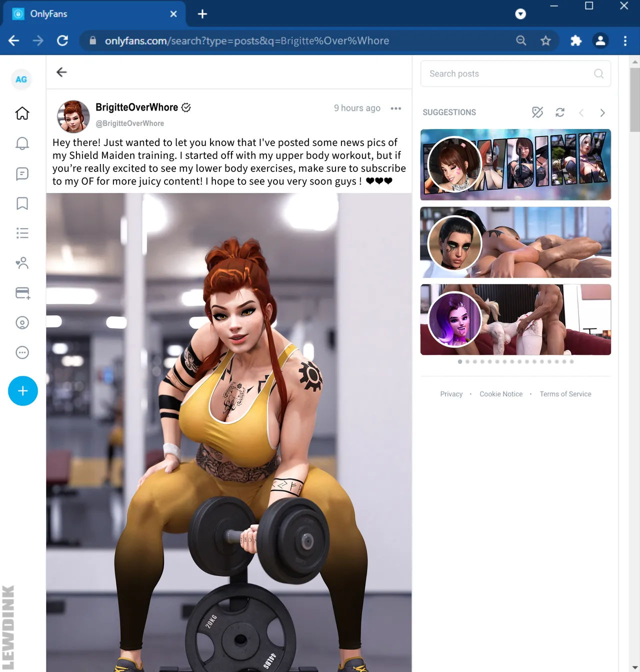Toggle the free-only suggestions filter icon
Viewport: 640px width, 672px height.
pyautogui.click(x=537, y=112)
